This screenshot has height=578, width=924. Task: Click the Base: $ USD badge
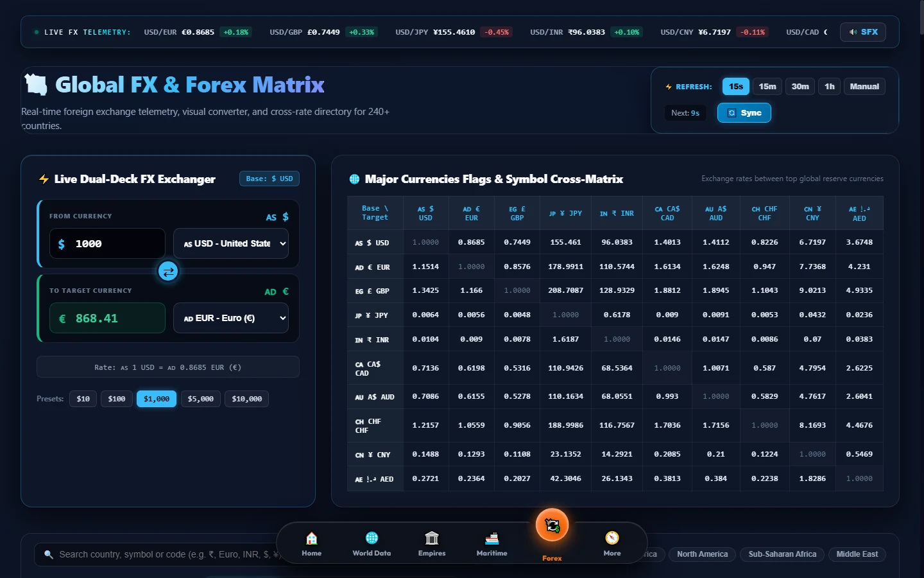coord(269,179)
